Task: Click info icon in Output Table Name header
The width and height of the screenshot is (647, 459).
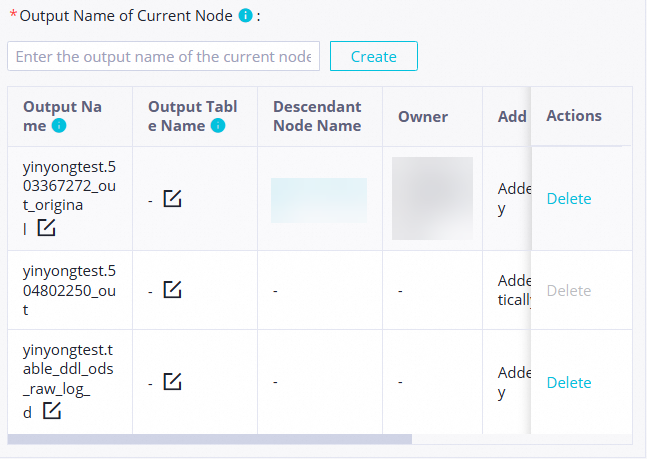Action: coord(218,126)
